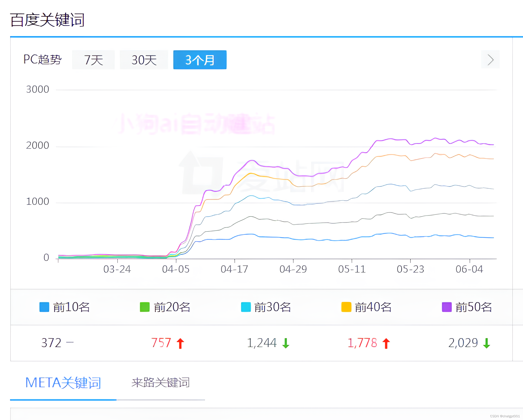Expand the chart with the right chevron arrow

click(490, 60)
